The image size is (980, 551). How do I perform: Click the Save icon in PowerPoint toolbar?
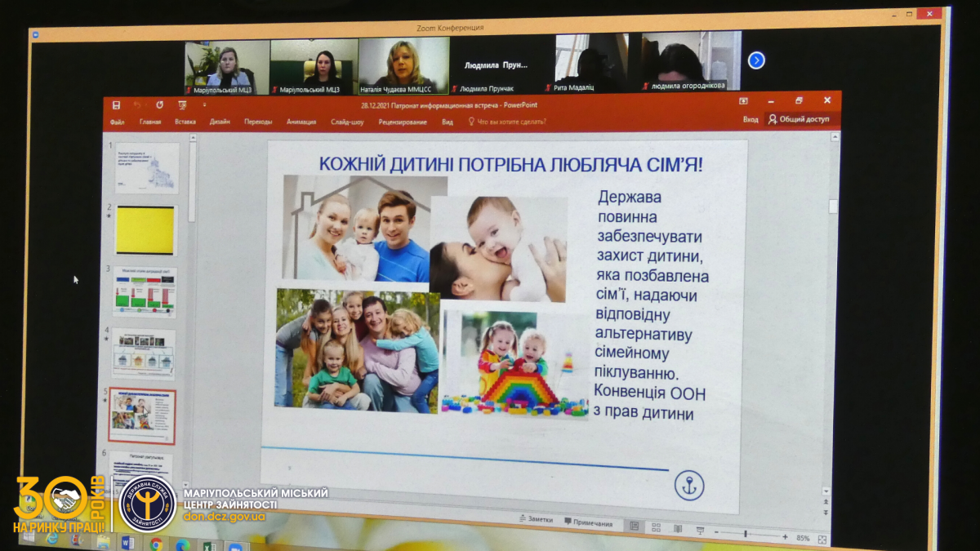(116, 105)
